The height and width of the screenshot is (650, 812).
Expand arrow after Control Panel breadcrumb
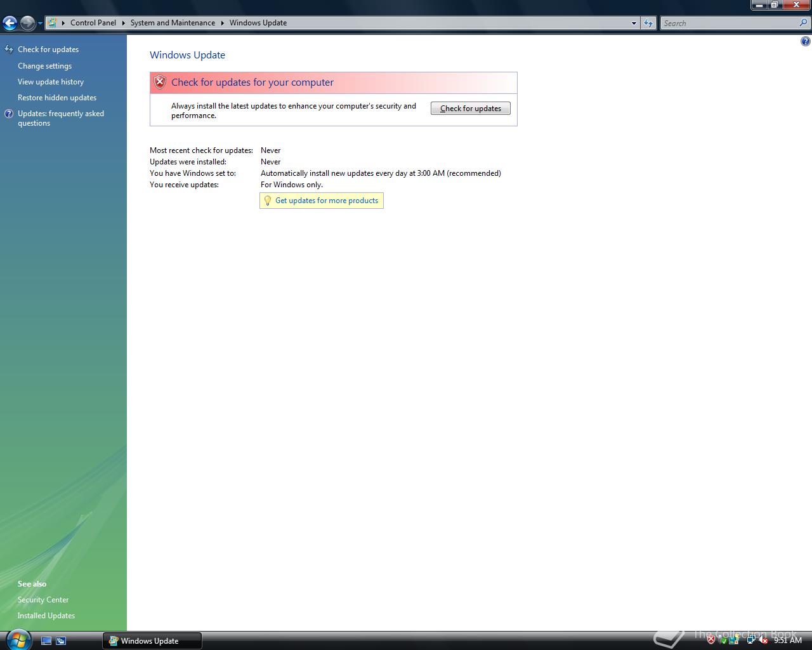124,23
